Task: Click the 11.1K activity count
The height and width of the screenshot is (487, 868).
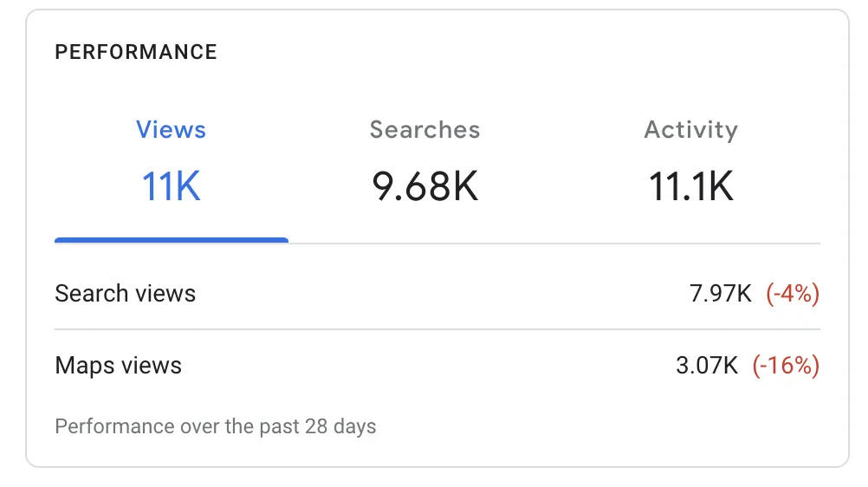Action: tap(691, 186)
